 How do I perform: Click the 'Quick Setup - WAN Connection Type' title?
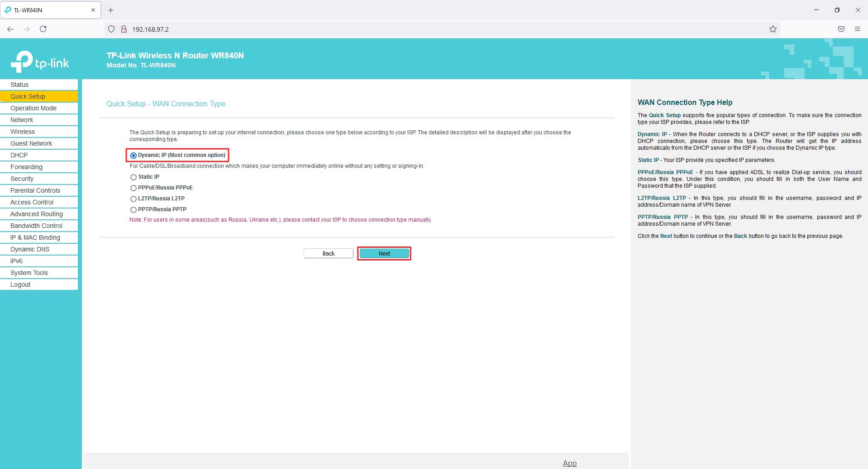tap(166, 104)
